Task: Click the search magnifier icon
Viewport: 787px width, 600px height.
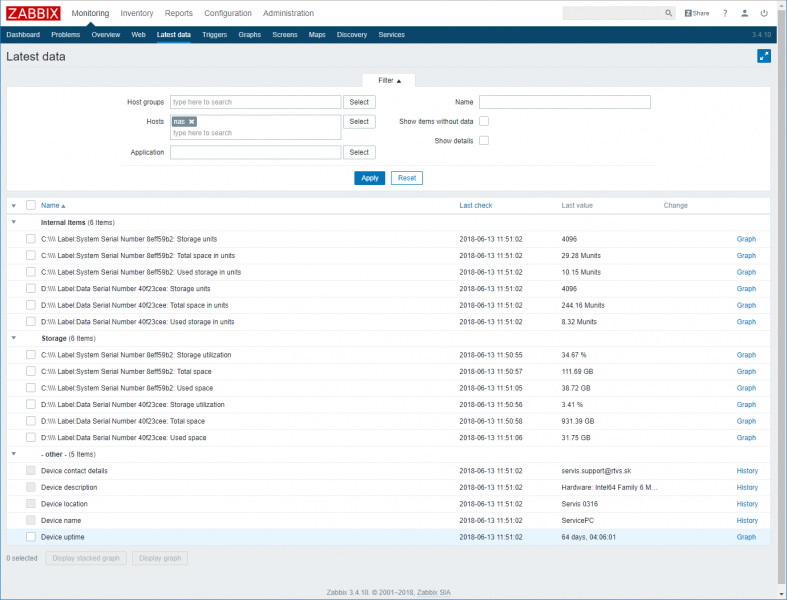Action: pos(669,13)
